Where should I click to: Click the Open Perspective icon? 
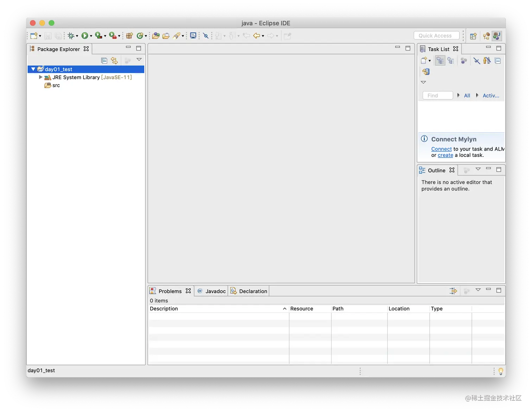(473, 36)
